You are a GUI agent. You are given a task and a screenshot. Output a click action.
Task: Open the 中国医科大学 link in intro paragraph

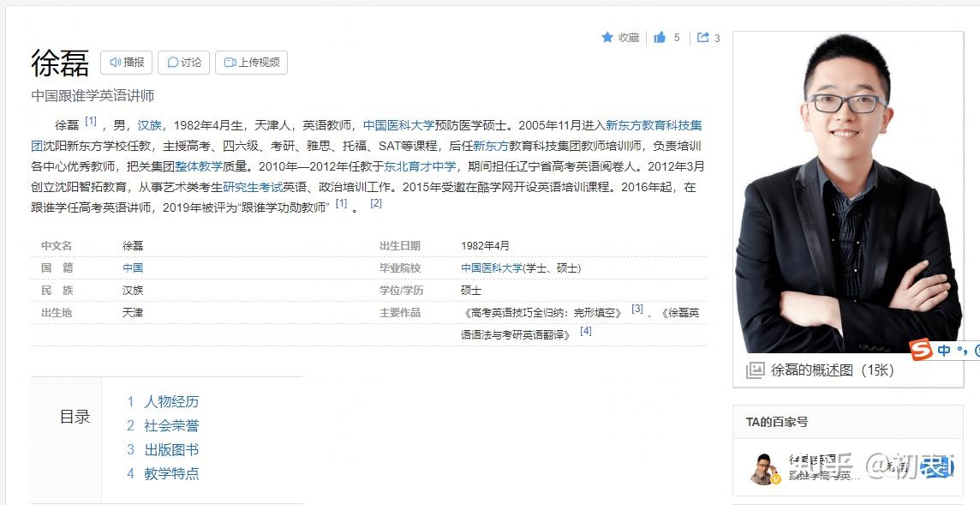pyautogui.click(x=398, y=125)
